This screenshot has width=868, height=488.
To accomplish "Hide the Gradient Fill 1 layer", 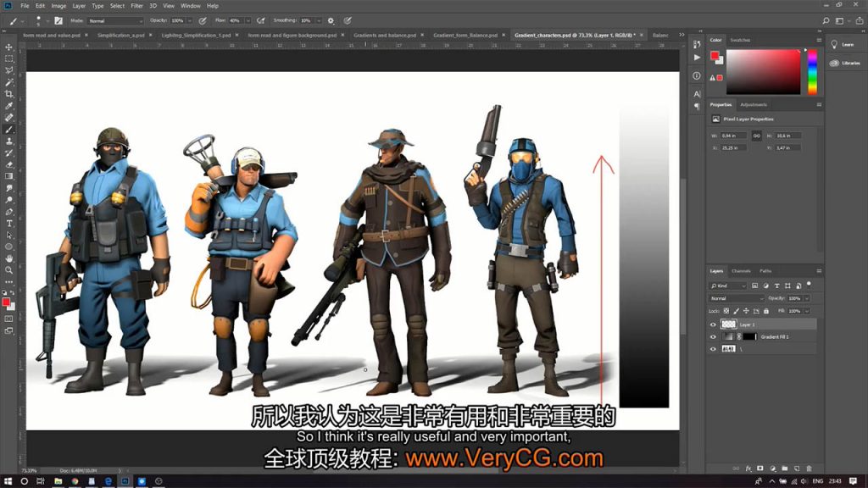I will 713,337.
